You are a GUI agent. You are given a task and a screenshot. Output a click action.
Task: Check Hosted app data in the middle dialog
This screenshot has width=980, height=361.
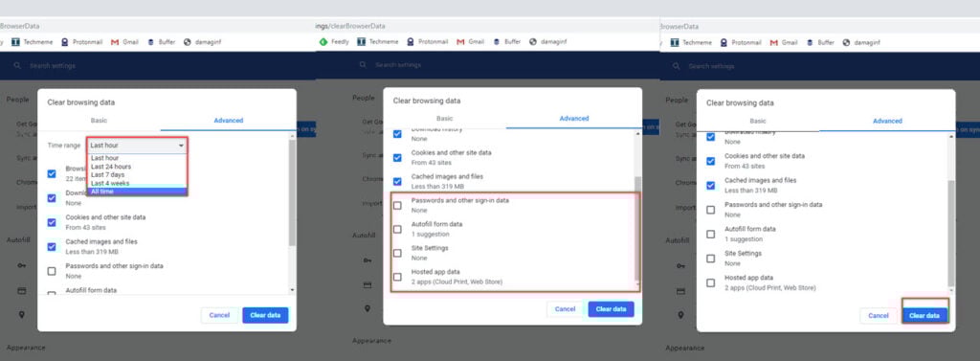tap(397, 277)
